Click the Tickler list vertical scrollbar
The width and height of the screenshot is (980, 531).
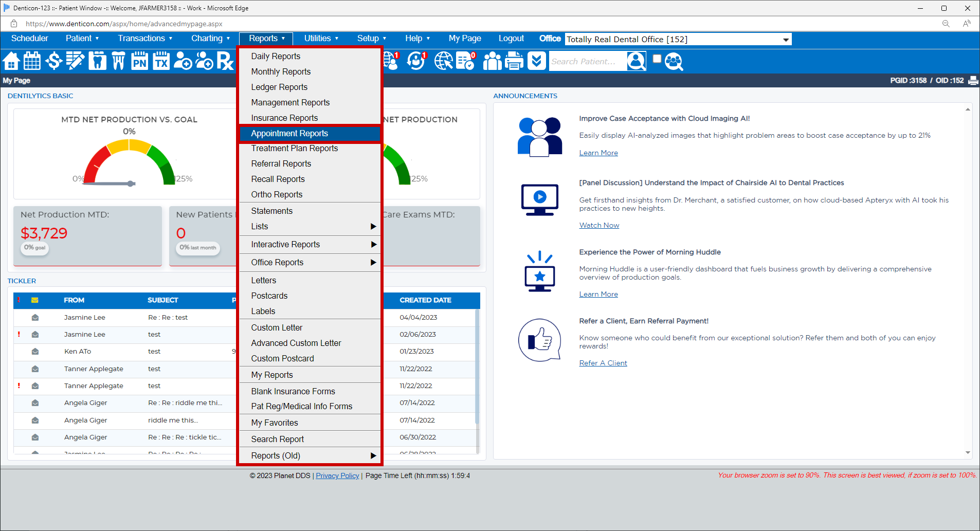point(477,368)
